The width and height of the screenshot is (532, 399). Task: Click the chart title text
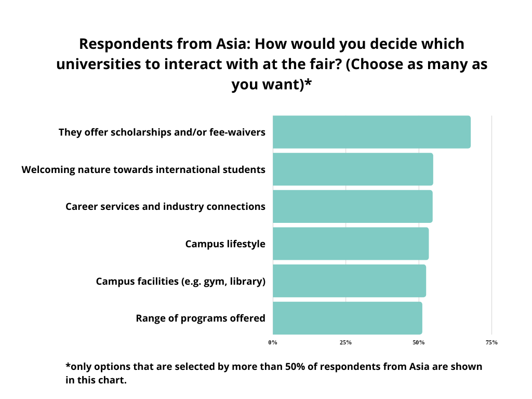coord(271,64)
